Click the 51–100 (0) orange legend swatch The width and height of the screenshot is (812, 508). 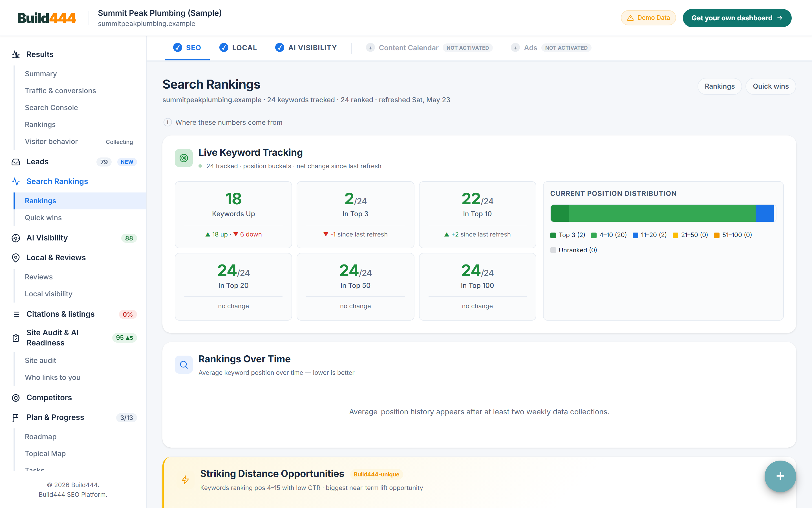pos(716,235)
